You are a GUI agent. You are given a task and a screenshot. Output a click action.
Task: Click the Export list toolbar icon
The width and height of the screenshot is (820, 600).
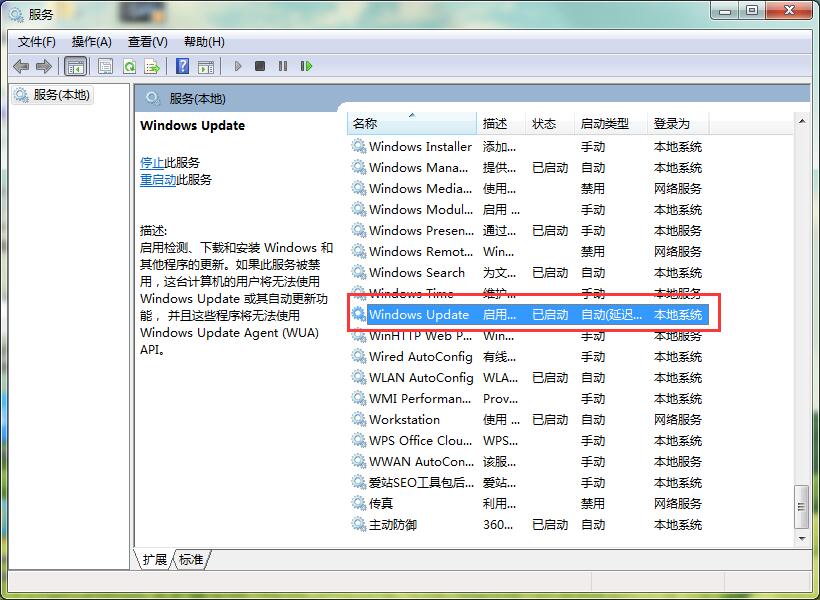(x=152, y=66)
